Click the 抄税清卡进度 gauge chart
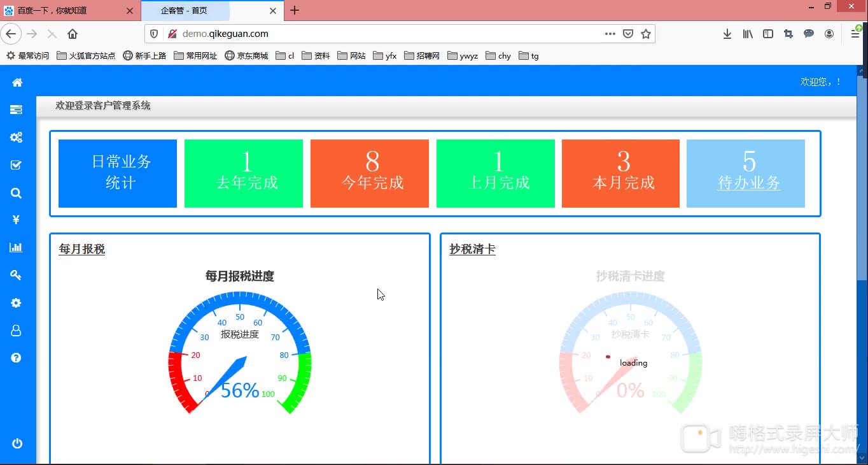Viewport: 868px width, 465px height. pyautogui.click(x=631, y=352)
